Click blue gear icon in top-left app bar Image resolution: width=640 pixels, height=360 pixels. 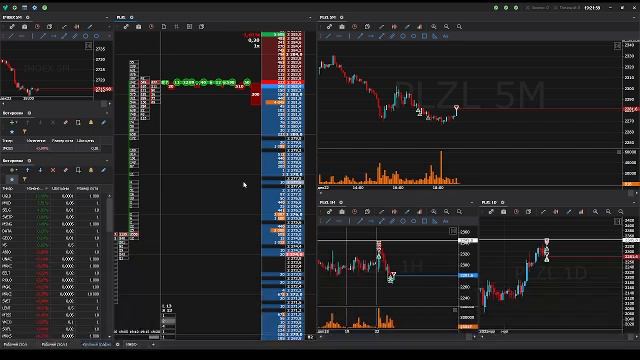point(34,8)
